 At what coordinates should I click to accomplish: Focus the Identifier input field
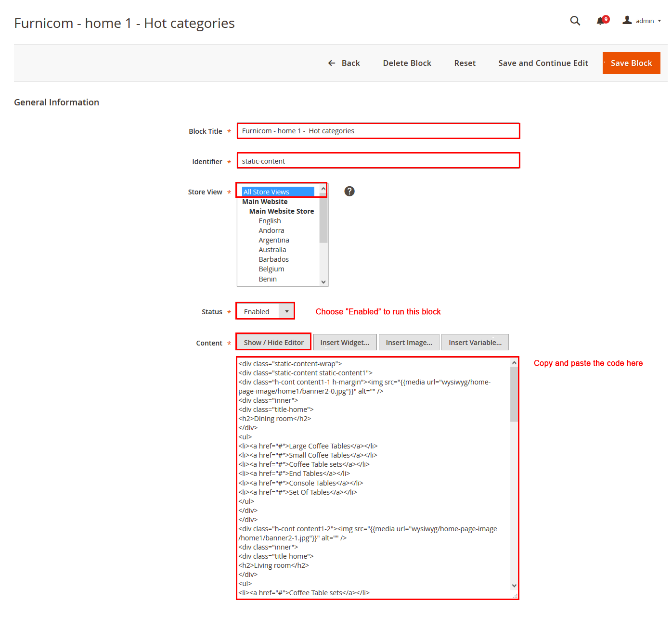(378, 161)
